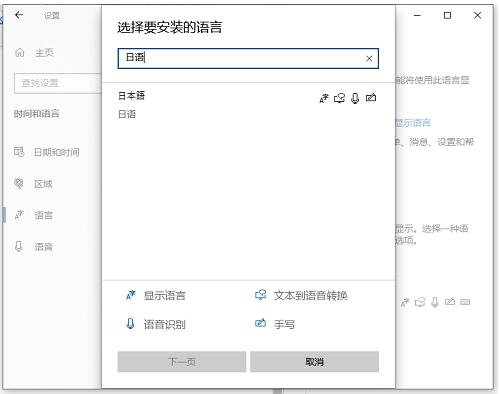Focus the language search field containing 日语
This screenshot has width=499, height=394.
pos(248,59)
